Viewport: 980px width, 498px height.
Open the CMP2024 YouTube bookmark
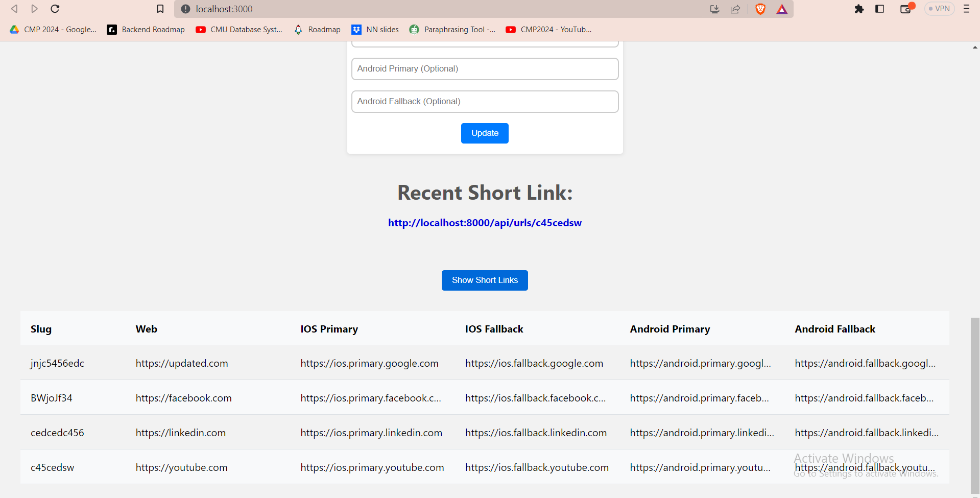[548, 30]
